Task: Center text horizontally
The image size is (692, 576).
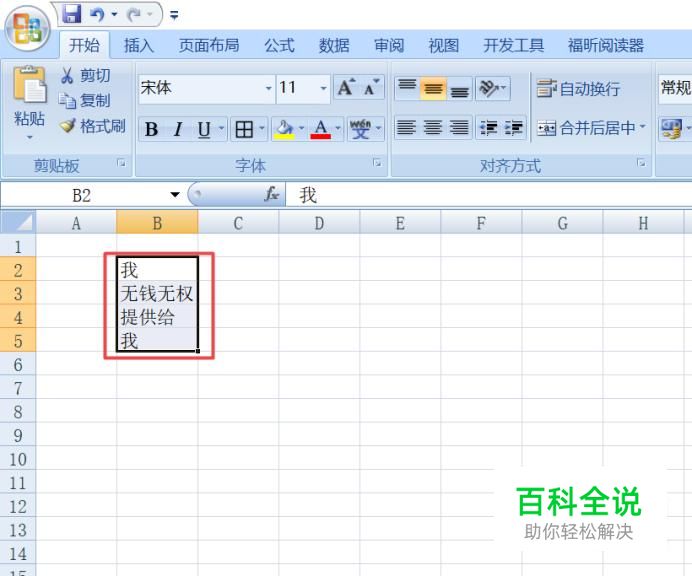Action: (x=432, y=128)
